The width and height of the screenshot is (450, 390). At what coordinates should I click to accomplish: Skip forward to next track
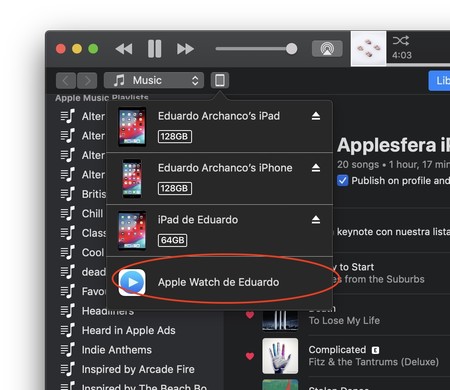coord(185,49)
